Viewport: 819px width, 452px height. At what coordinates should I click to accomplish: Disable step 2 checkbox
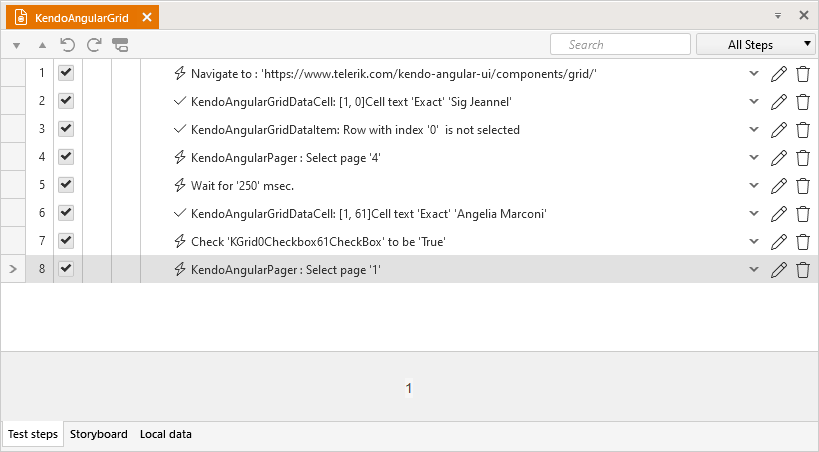[66, 100]
